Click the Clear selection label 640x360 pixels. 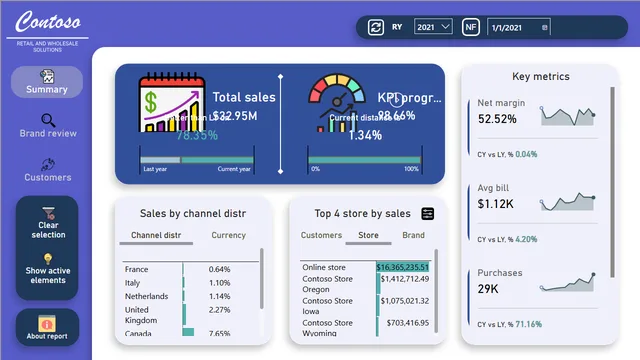point(48,230)
